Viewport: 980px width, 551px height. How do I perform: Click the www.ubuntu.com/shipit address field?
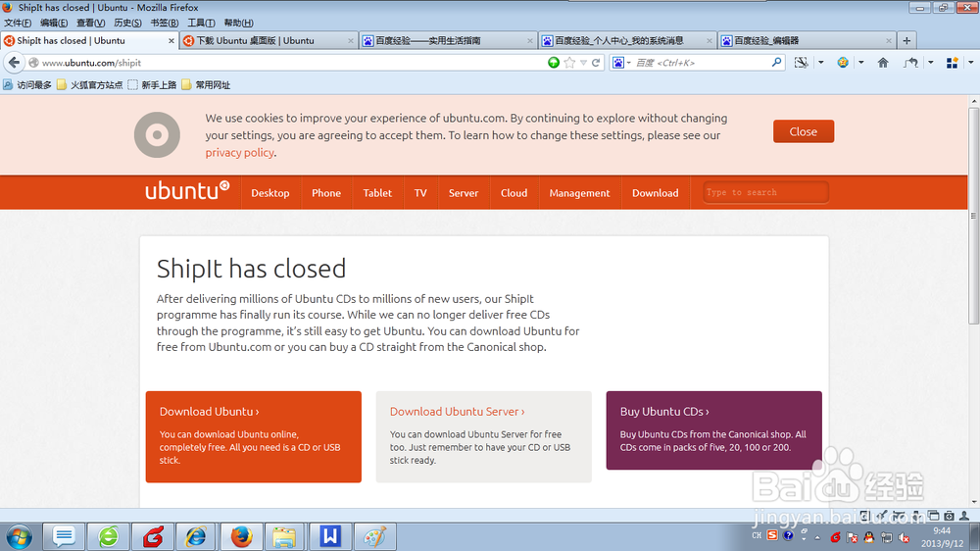pos(287,63)
